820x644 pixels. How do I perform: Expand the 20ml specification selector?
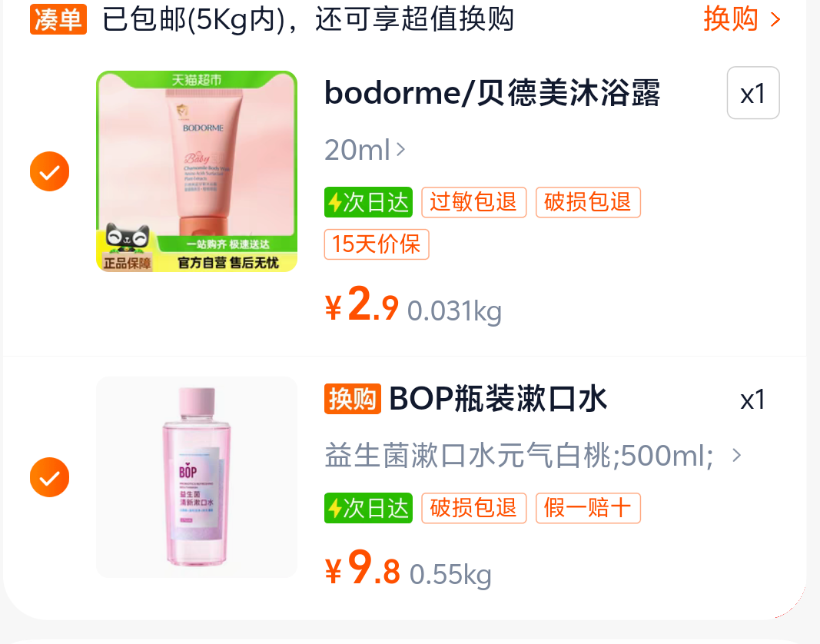[365, 150]
